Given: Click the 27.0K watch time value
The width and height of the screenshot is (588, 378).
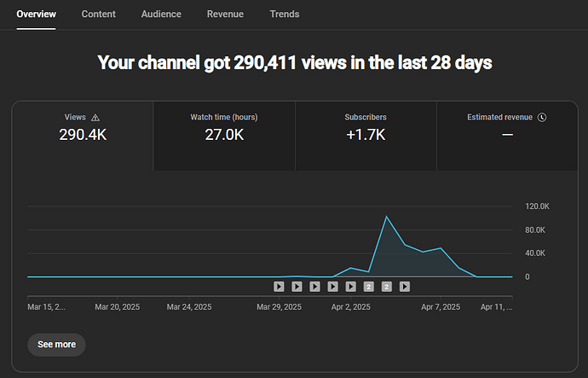Looking at the screenshot, I should (224, 135).
